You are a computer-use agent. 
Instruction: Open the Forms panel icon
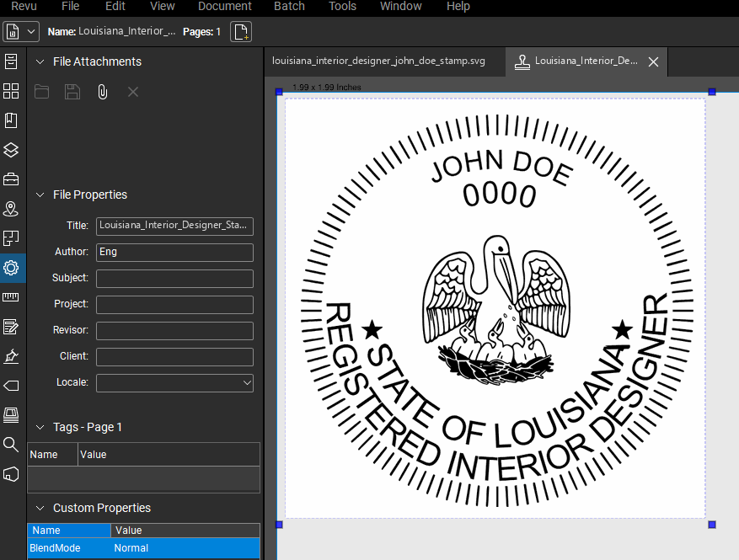(x=11, y=327)
